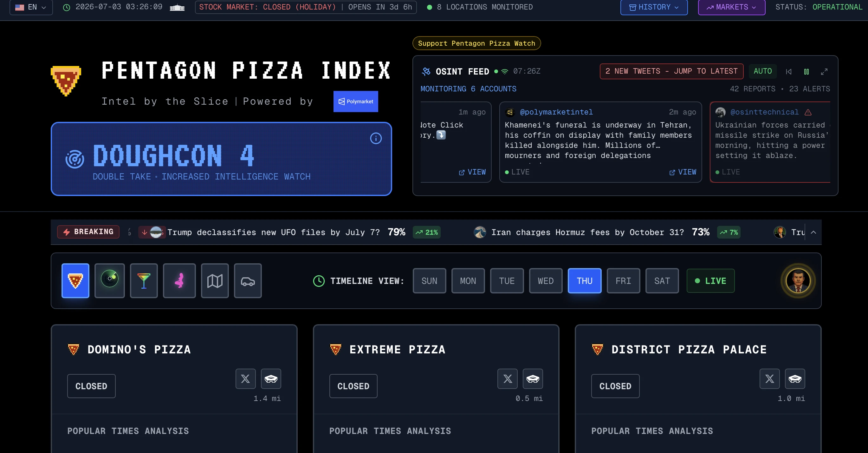Click Domino's Pizza CLOSED status
The image size is (868, 453).
(91, 386)
